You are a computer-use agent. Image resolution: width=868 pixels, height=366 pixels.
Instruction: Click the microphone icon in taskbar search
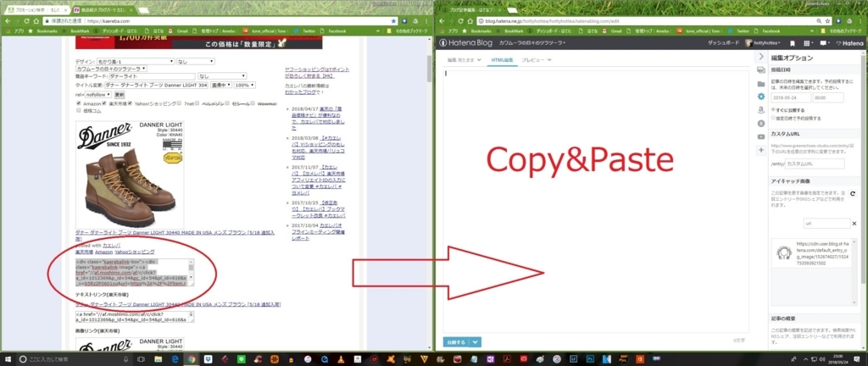coord(126,359)
